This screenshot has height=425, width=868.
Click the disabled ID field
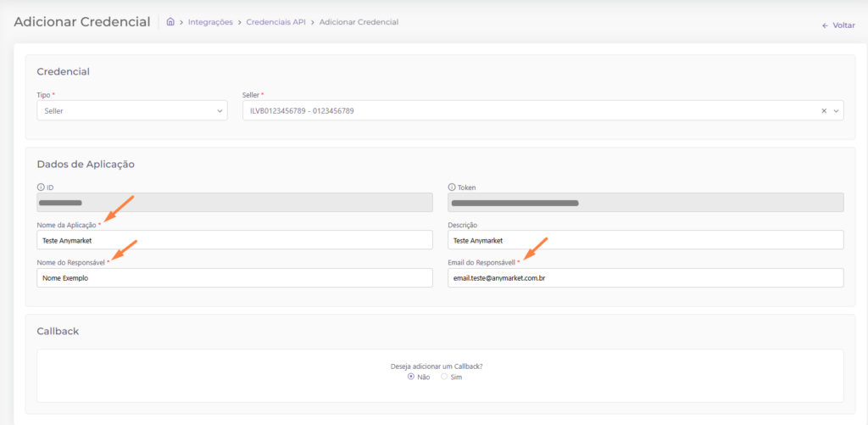point(234,203)
